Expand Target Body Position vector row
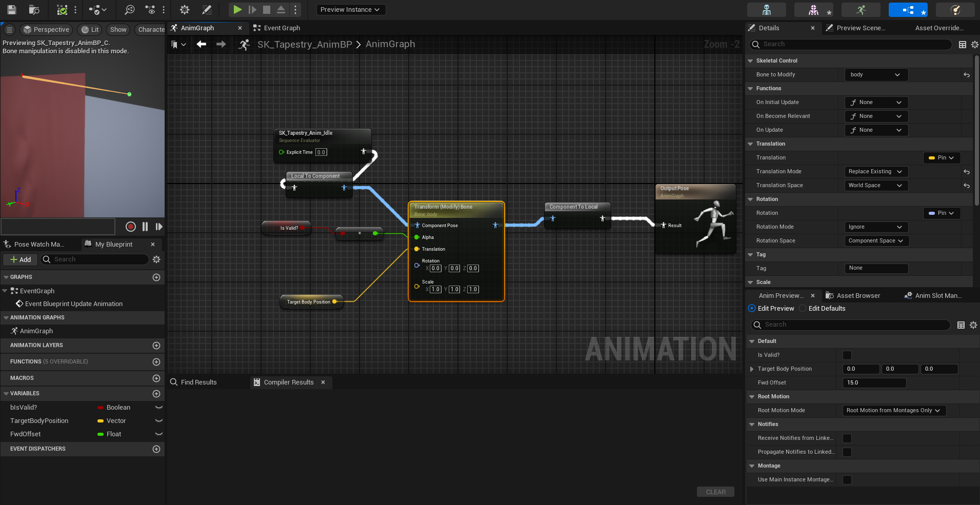This screenshot has width=980, height=505. tap(752, 369)
